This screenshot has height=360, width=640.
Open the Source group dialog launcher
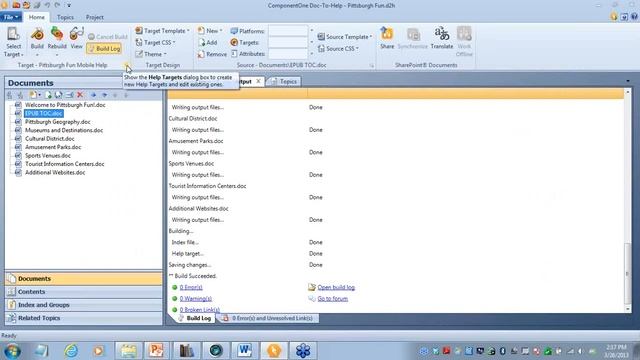(372, 65)
